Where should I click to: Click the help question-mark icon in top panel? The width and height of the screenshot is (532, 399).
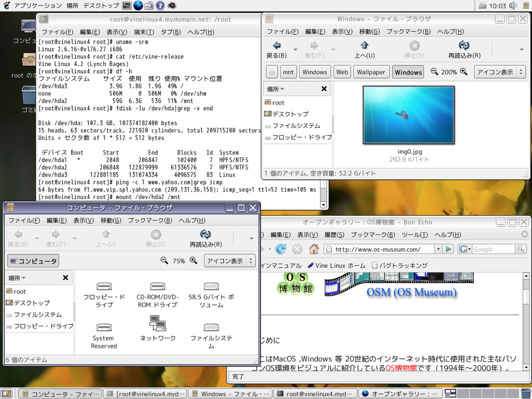160,5
